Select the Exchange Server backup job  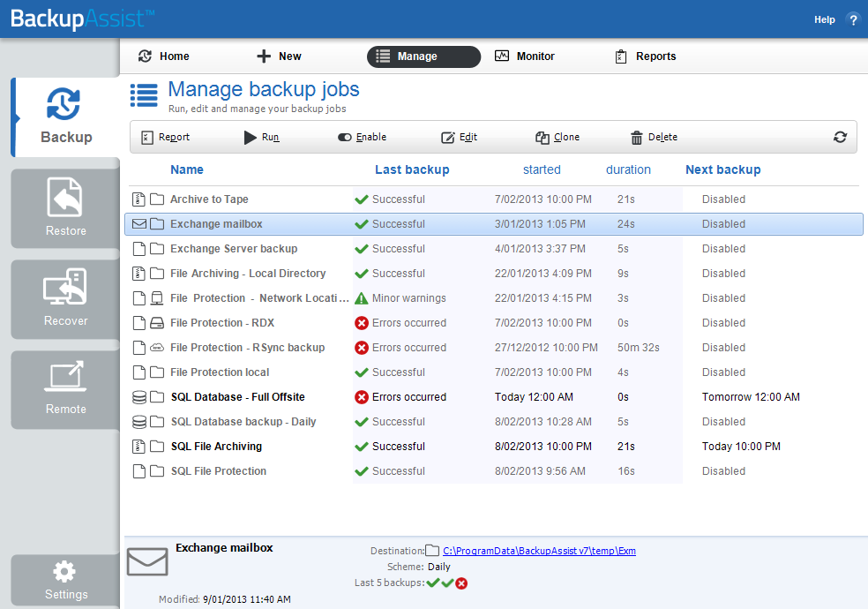click(x=494, y=249)
